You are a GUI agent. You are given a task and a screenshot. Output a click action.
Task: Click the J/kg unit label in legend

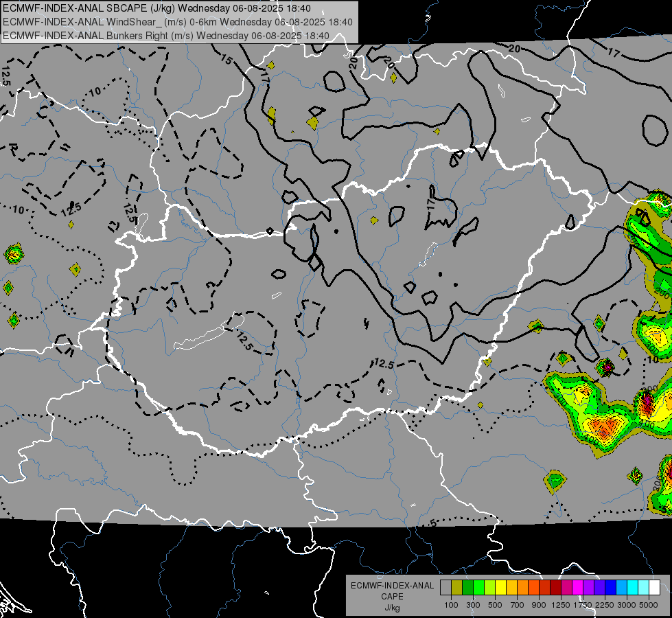(x=393, y=608)
